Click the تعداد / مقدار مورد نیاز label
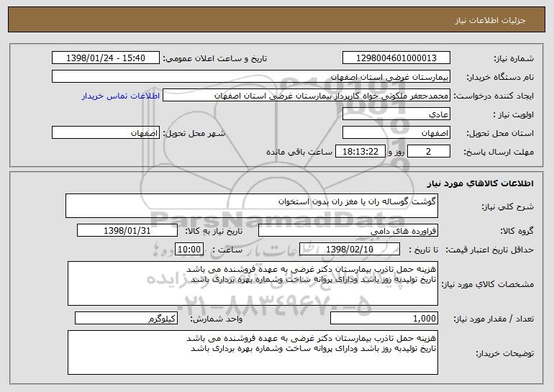The width and height of the screenshot is (554, 392). pyautogui.click(x=494, y=319)
